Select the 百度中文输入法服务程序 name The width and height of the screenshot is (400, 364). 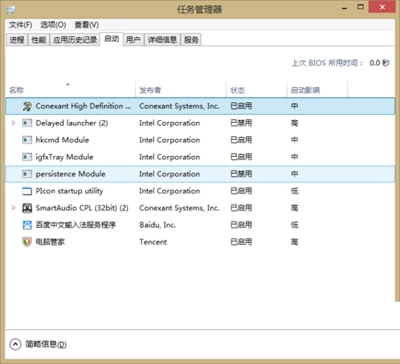(x=76, y=225)
